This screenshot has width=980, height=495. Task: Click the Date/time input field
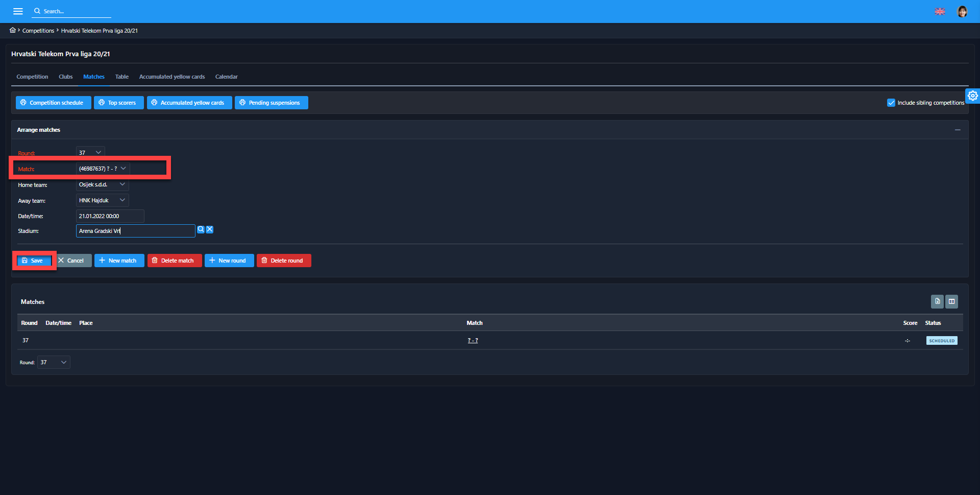[x=110, y=216]
